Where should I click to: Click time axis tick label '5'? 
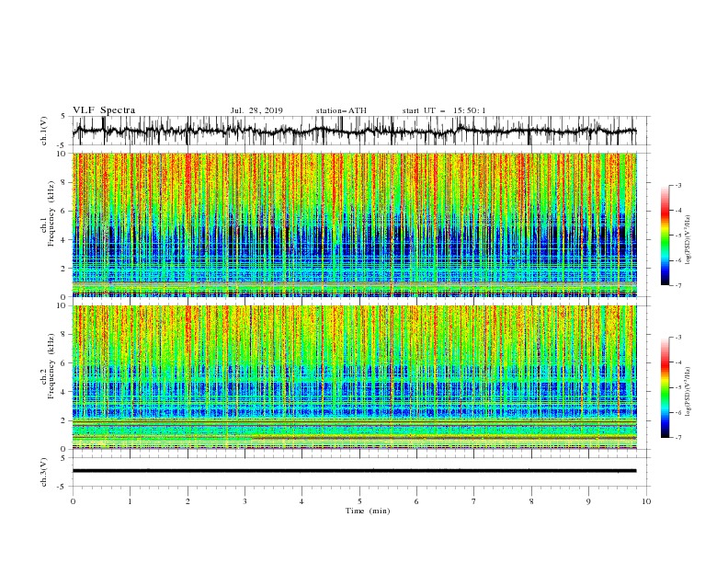click(359, 501)
